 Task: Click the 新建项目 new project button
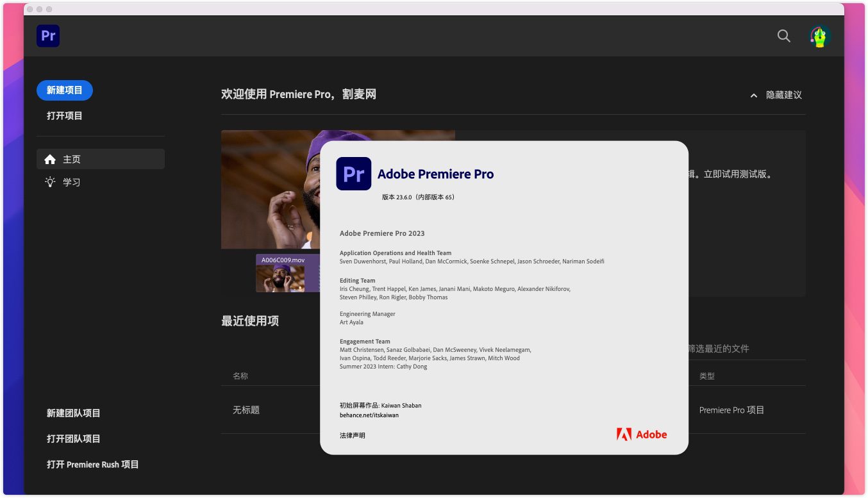point(65,90)
